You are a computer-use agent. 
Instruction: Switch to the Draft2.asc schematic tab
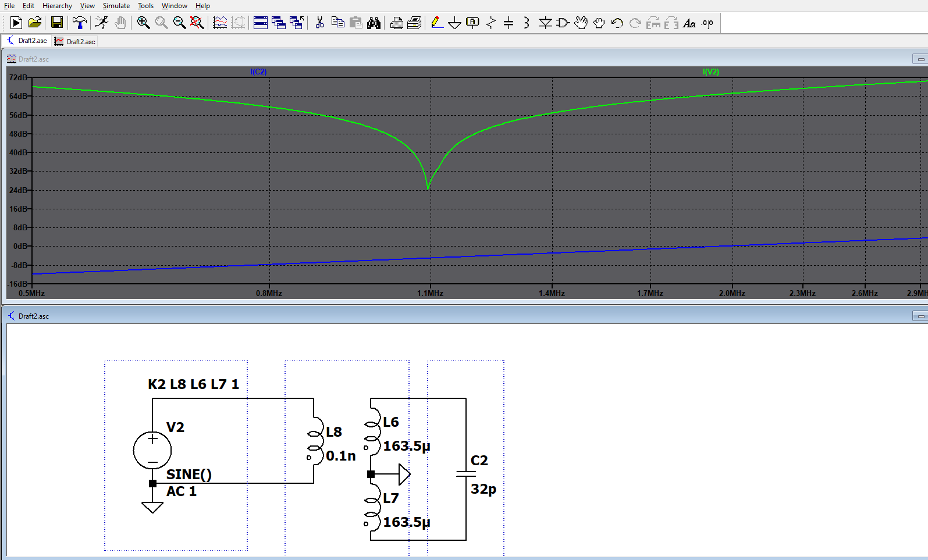[27, 41]
